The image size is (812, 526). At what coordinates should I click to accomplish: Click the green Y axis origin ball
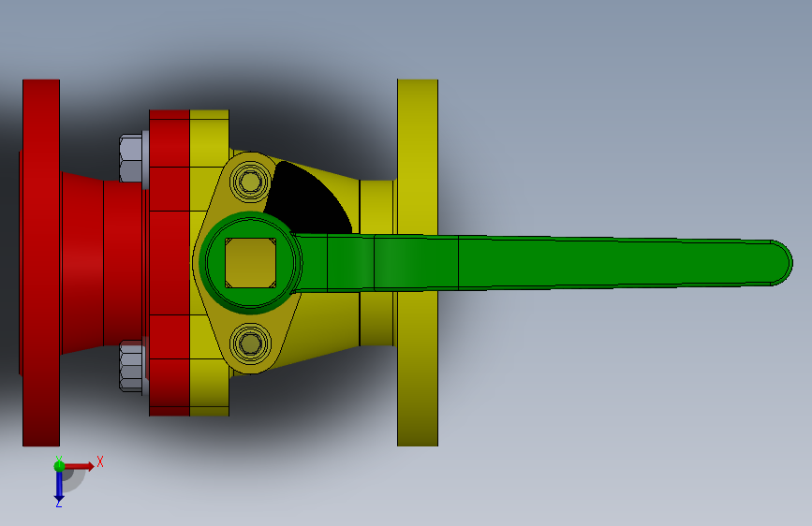(59, 466)
